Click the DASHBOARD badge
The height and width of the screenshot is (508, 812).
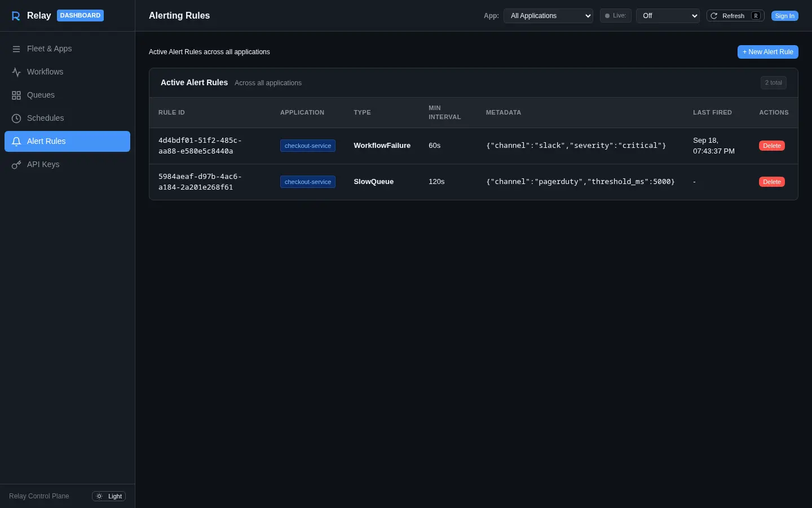(80, 16)
